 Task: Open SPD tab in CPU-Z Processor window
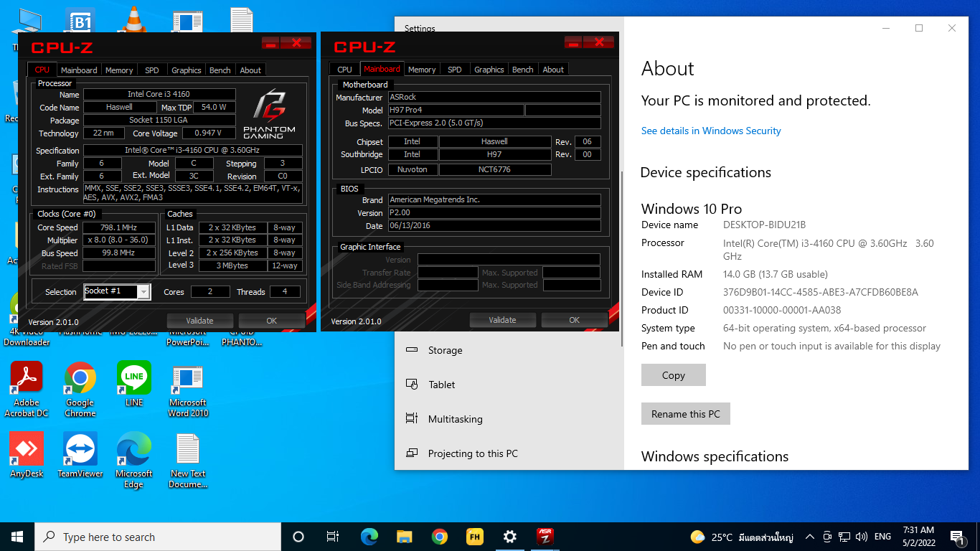[152, 70]
